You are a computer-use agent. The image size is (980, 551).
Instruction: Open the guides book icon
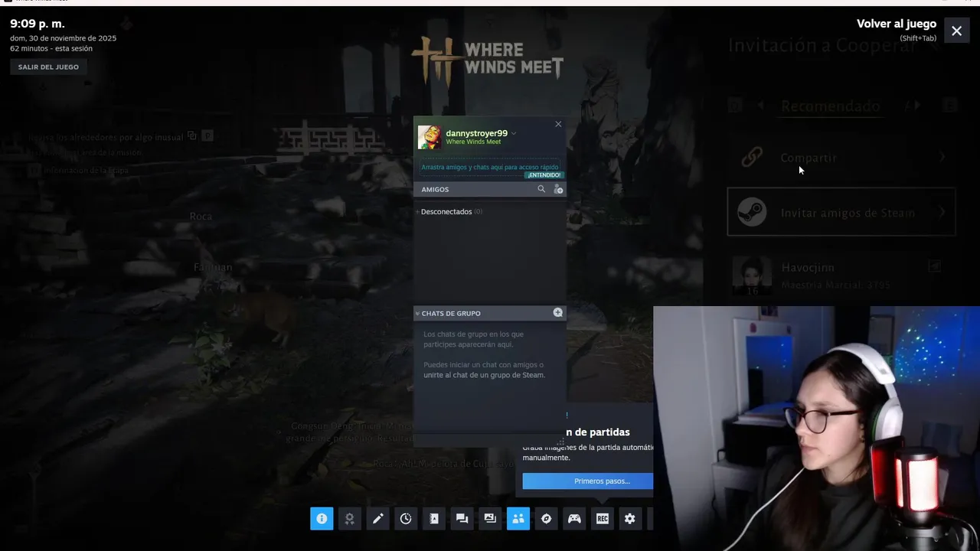point(433,518)
